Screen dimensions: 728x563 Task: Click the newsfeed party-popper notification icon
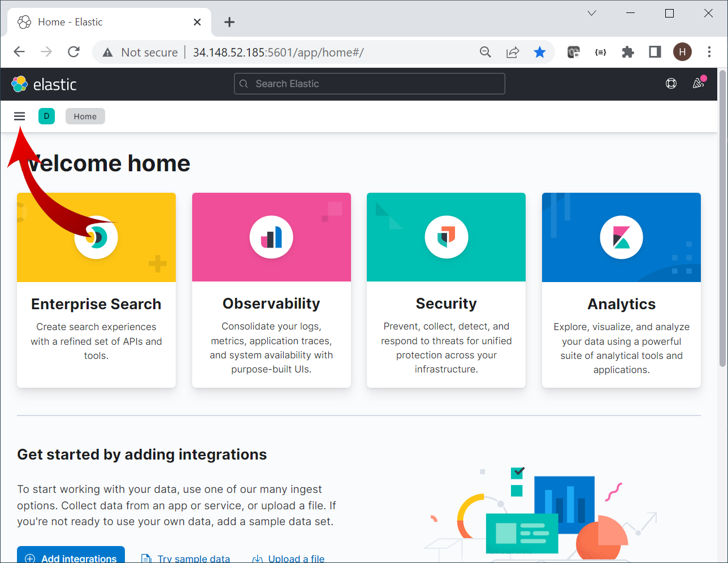697,83
